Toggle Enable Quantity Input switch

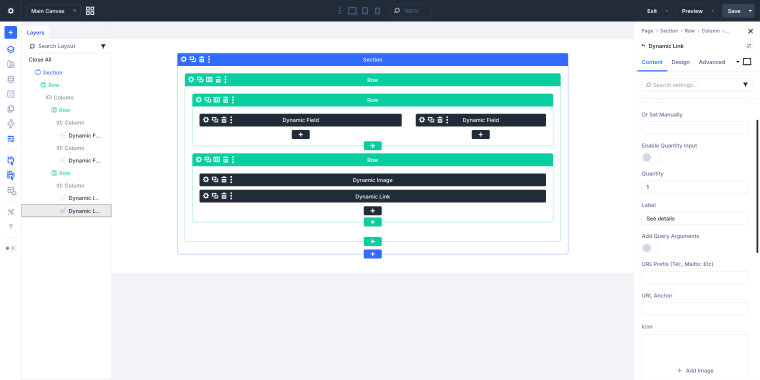tap(651, 158)
